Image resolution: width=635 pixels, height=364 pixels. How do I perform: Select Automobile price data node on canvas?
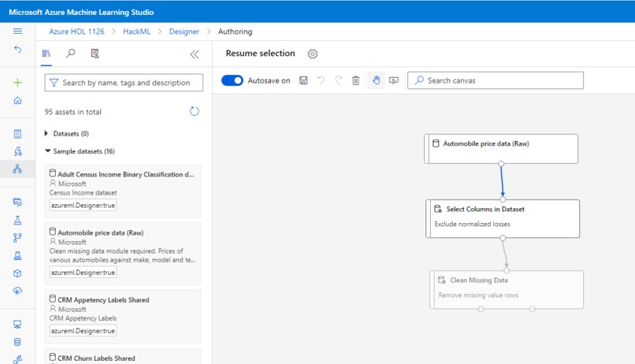(x=501, y=149)
